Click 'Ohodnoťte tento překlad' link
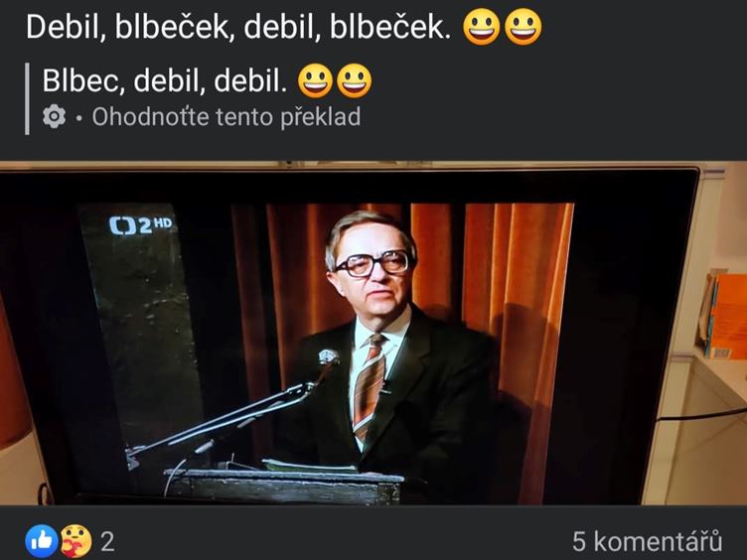747x560 pixels. pos(226,117)
